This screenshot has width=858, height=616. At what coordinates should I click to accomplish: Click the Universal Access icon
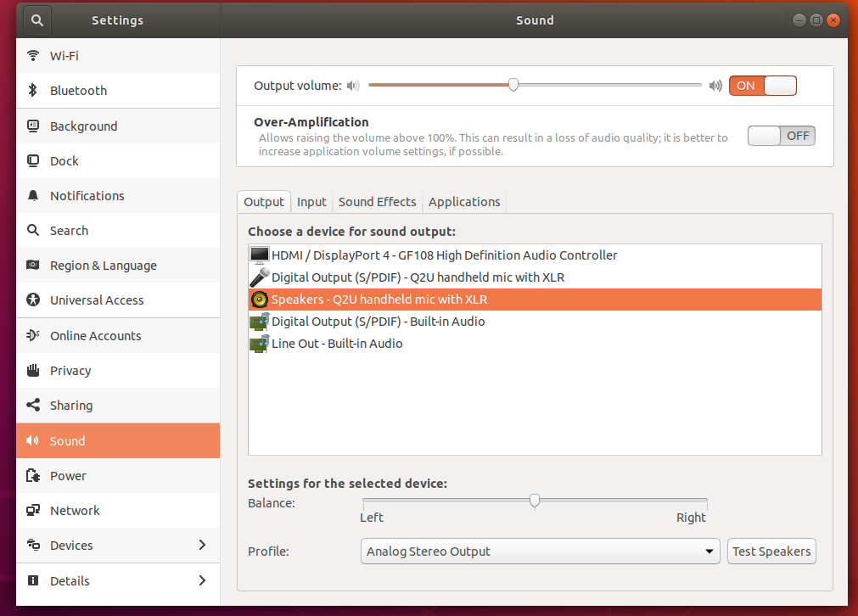pyautogui.click(x=33, y=300)
